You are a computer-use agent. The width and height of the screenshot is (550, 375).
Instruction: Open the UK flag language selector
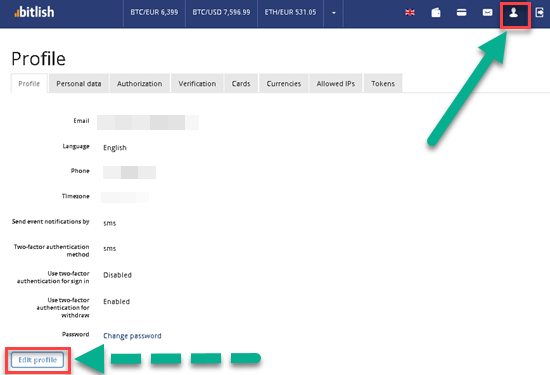click(x=410, y=13)
